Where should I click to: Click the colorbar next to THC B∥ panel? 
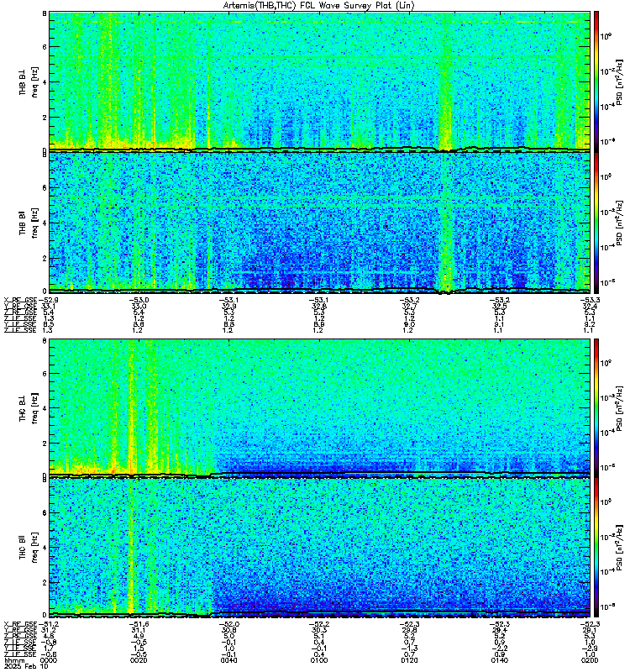pyautogui.click(x=596, y=548)
